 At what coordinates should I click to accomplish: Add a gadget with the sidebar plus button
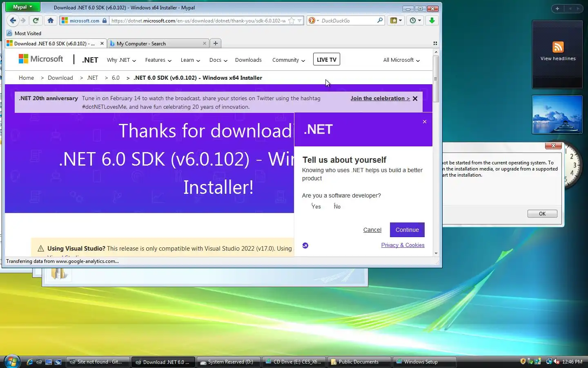click(557, 9)
